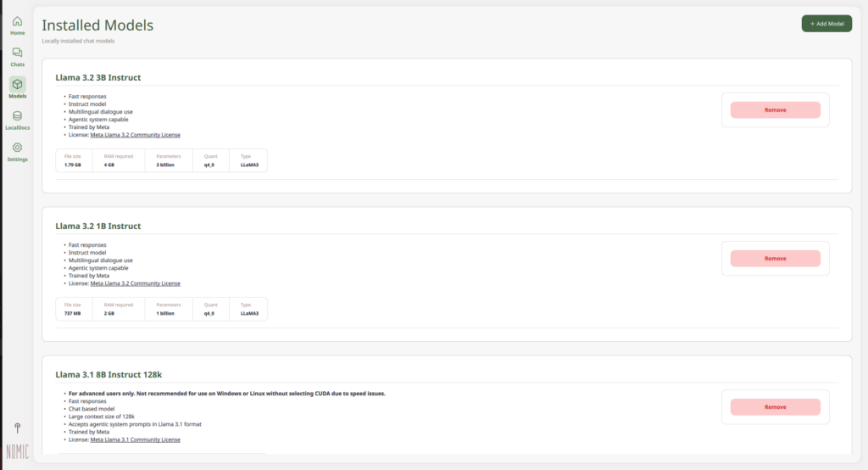Select the Models cube icon
Viewport: 868px width, 470px height.
tap(17, 84)
